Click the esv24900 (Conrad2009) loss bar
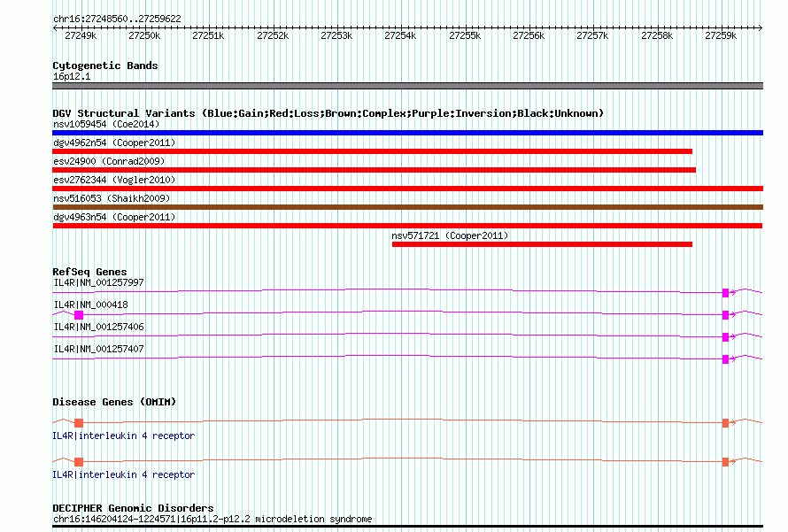 point(374,170)
